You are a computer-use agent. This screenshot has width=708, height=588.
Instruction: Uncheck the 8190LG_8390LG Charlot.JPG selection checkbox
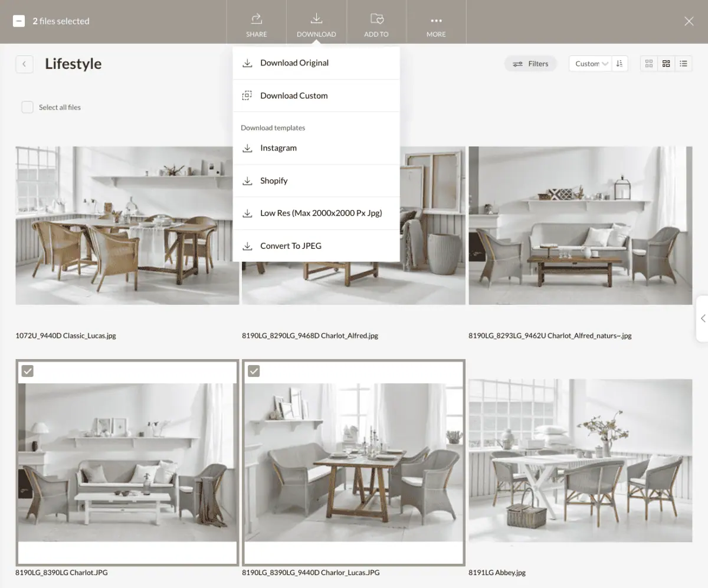(27, 371)
